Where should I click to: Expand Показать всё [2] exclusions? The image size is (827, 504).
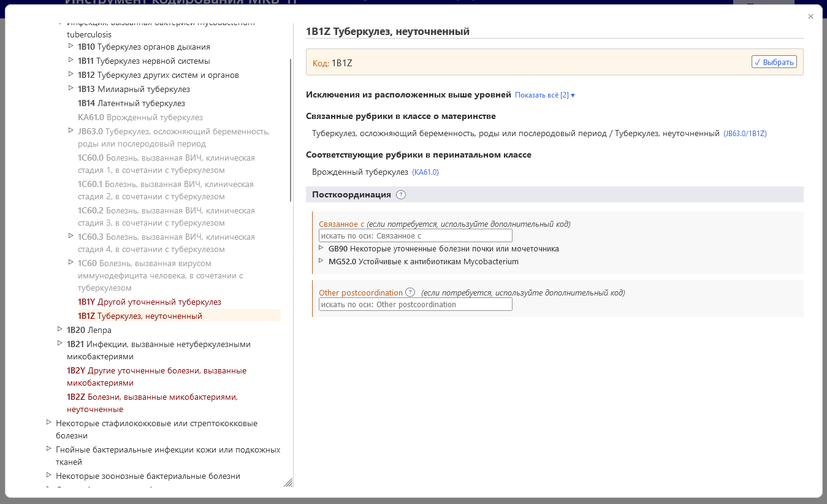[545, 95]
